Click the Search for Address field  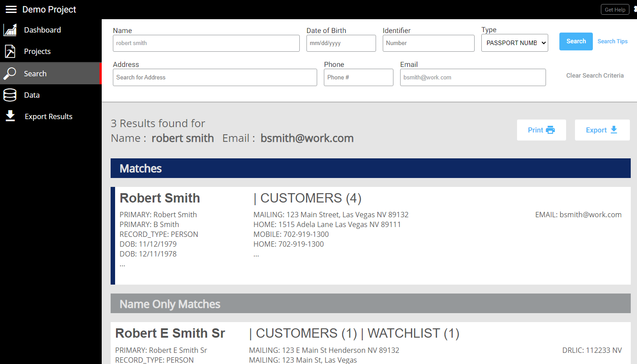(x=215, y=78)
